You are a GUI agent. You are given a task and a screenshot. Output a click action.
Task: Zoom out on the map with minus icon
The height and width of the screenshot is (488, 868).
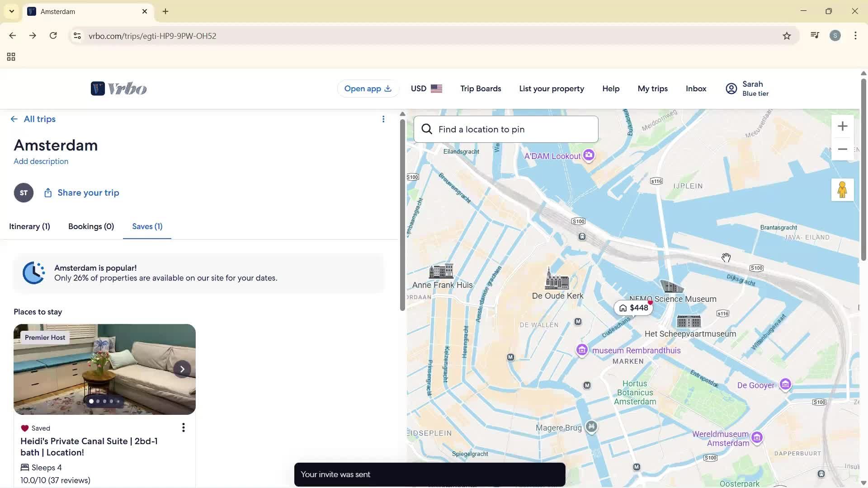click(x=842, y=149)
